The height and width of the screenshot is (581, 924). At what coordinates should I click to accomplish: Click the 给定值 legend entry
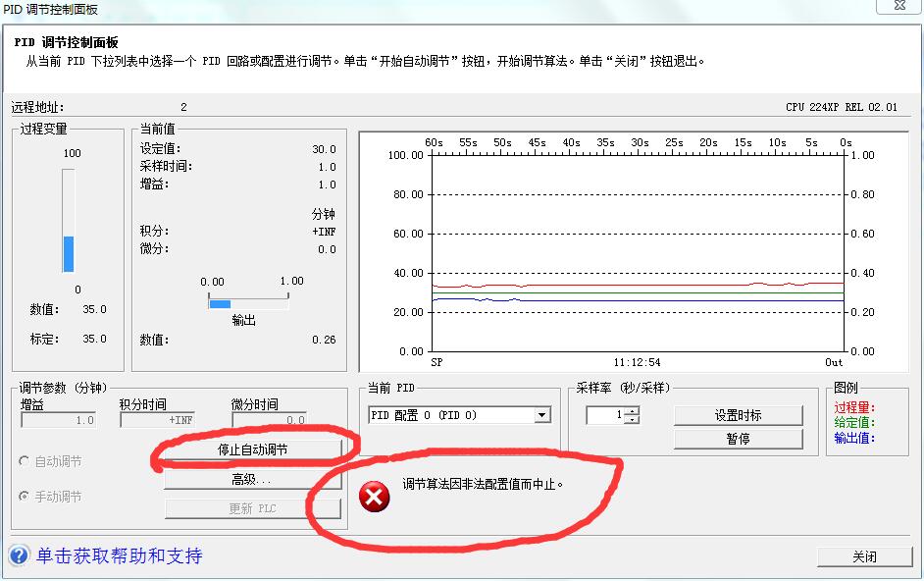pyautogui.click(x=854, y=422)
